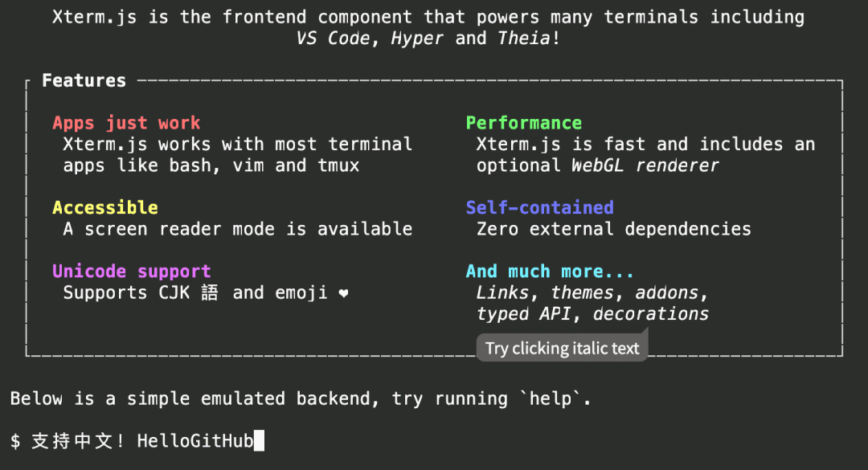Click the green Performance heading
Image resolution: width=868 pixels, height=470 pixels.
point(524,123)
